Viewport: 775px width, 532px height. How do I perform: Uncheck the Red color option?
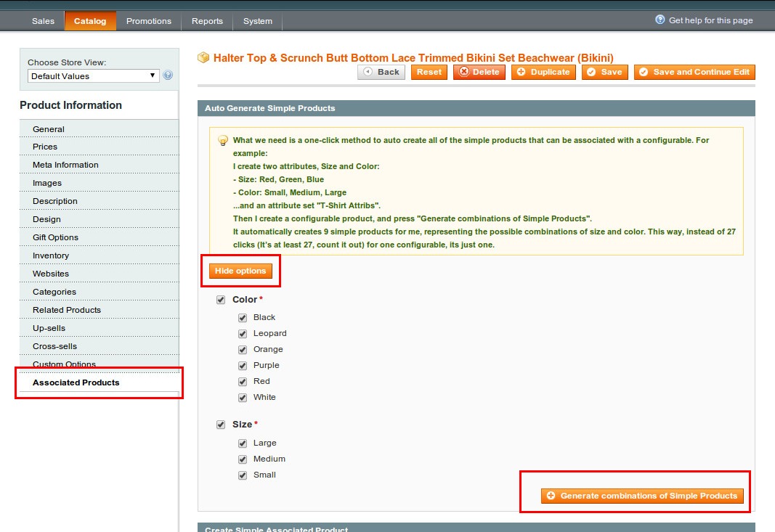coord(242,382)
